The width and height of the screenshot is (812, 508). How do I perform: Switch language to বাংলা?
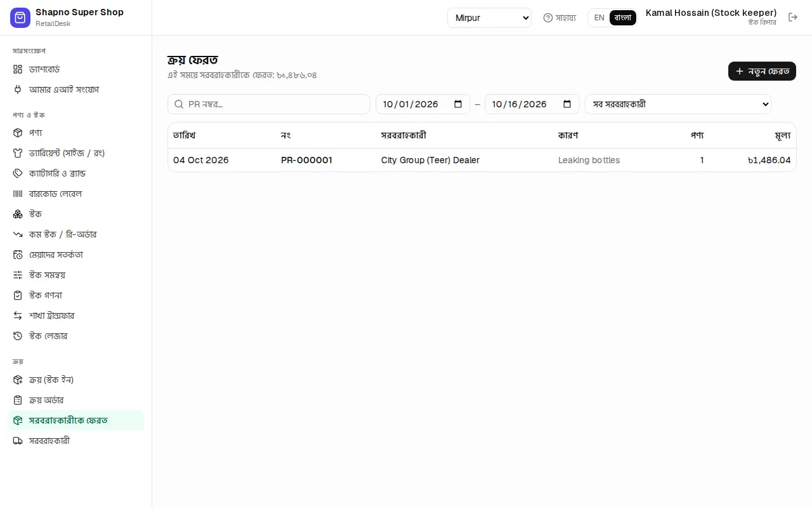pyautogui.click(x=623, y=18)
